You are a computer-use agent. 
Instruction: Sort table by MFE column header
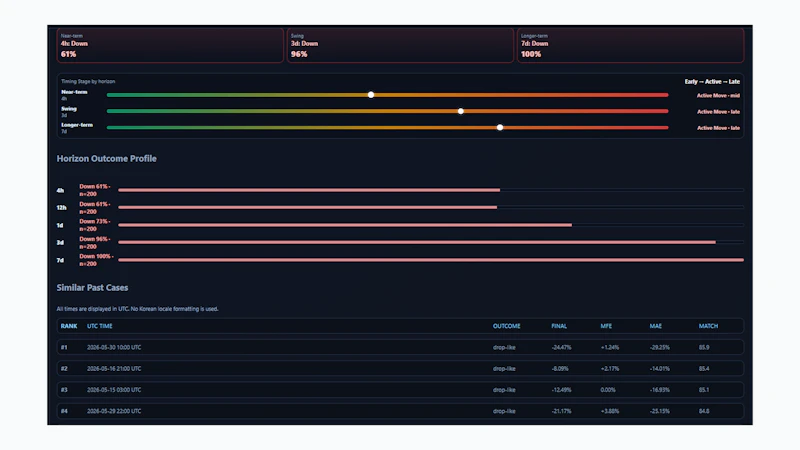point(606,326)
